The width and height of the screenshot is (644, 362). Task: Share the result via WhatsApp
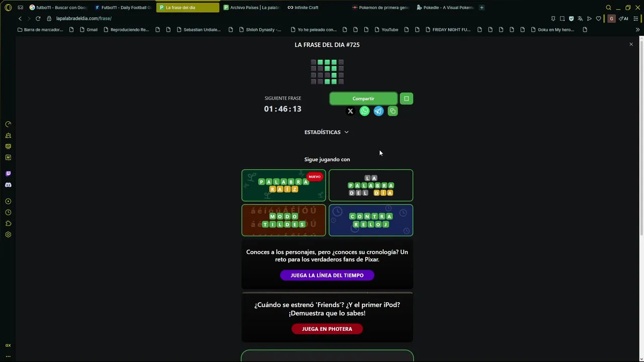click(x=365, y=111)
